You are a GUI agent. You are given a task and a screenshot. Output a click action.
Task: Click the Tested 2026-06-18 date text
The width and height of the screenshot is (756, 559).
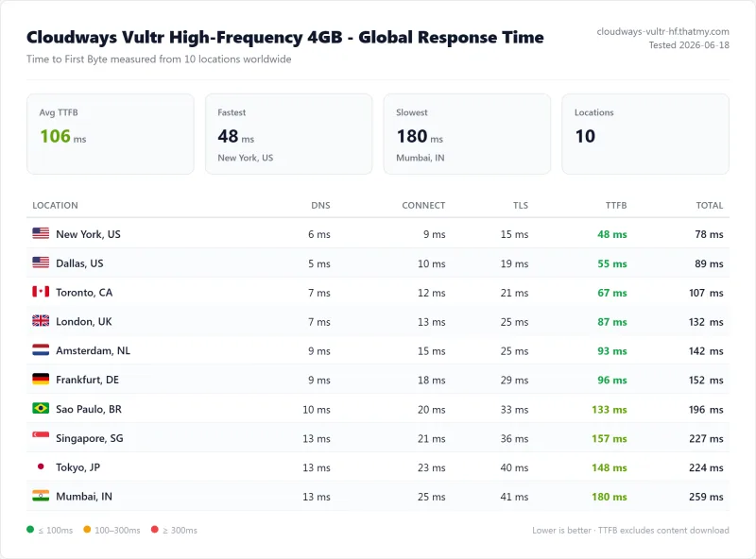coord(689,44)
